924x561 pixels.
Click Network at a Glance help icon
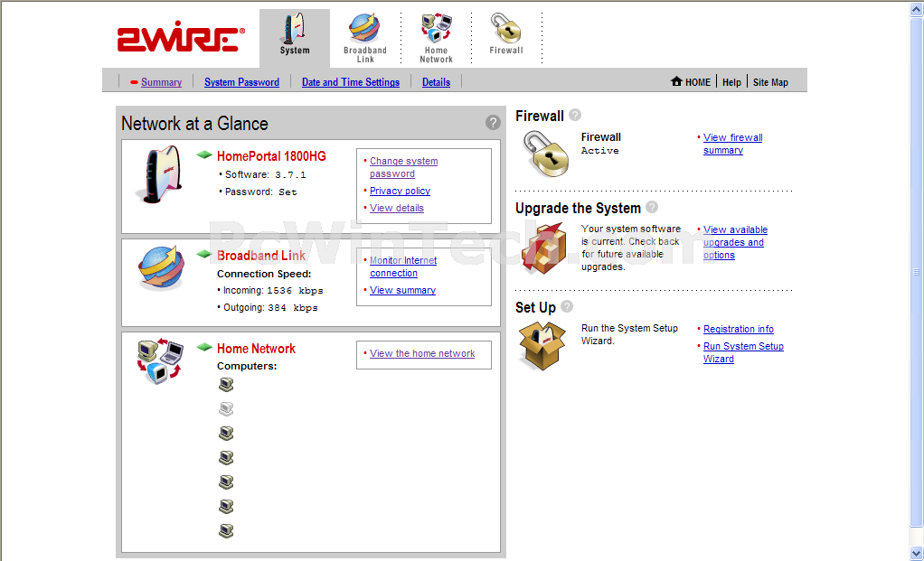pyautogui.click(x=493, y=123)
